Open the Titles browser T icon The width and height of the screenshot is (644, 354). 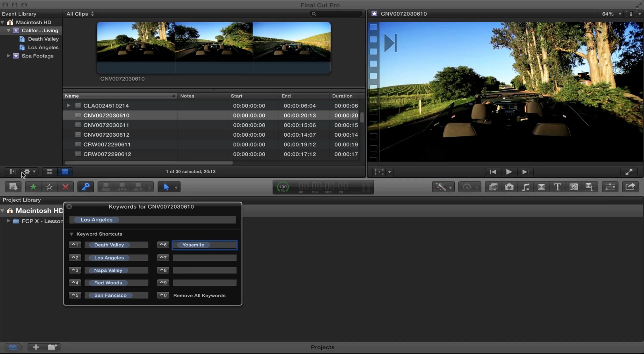tap(557, 187)
